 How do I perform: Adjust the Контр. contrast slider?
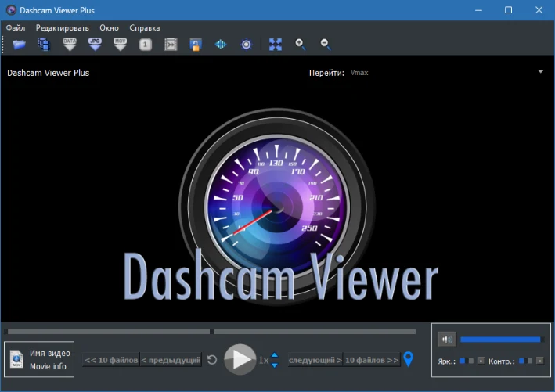pyautogui.click(x=525, y=361)
